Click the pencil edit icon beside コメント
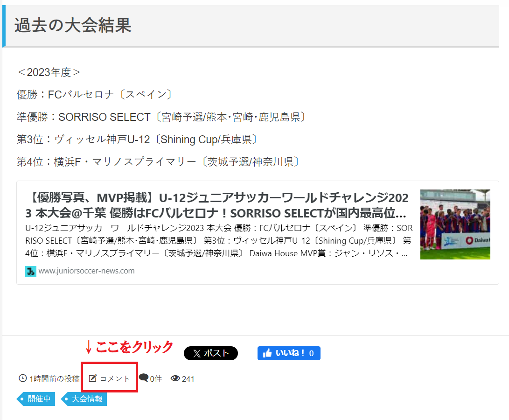 click(93, 378)
